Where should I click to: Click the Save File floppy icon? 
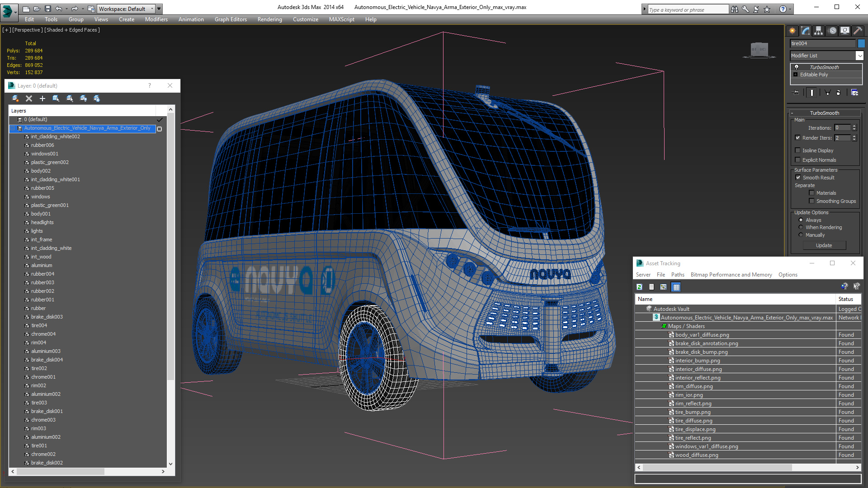click(x=47, y=9)
